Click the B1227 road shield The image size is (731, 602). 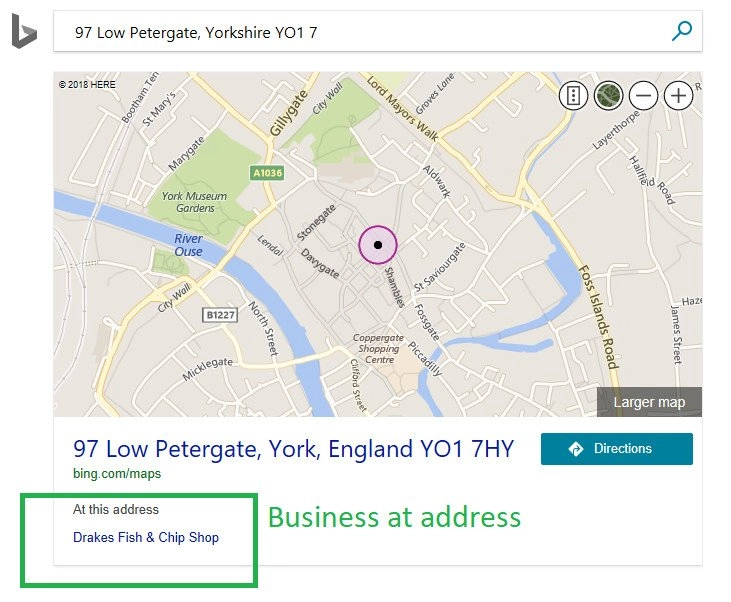pyautogui.click(x=218, y=315)
